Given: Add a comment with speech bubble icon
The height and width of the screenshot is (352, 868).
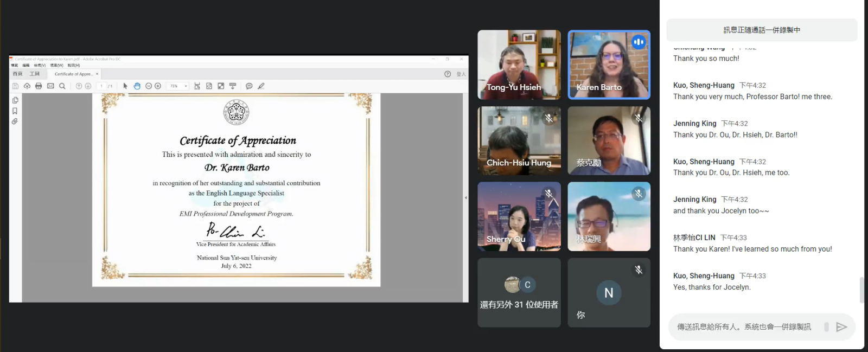Looking at the screenshot, I should pos(249,86).
